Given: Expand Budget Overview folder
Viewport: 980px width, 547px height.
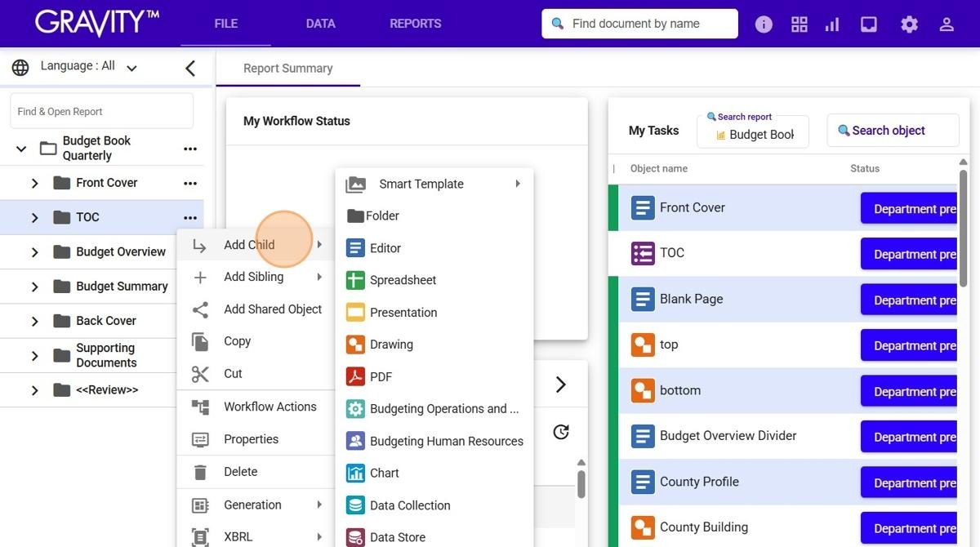Looking at the screenshot, I should (x=34, y=252).
